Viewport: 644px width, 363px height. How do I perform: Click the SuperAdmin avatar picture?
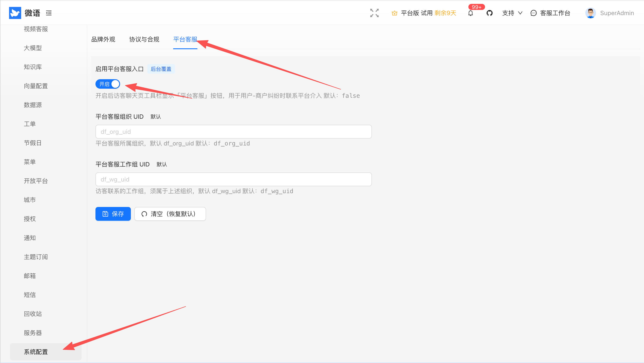click(x=590, y=13)
